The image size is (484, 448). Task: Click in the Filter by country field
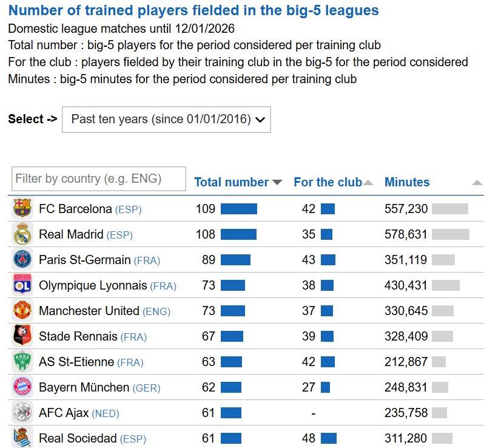pyautogui.click(x=98, y=179)
